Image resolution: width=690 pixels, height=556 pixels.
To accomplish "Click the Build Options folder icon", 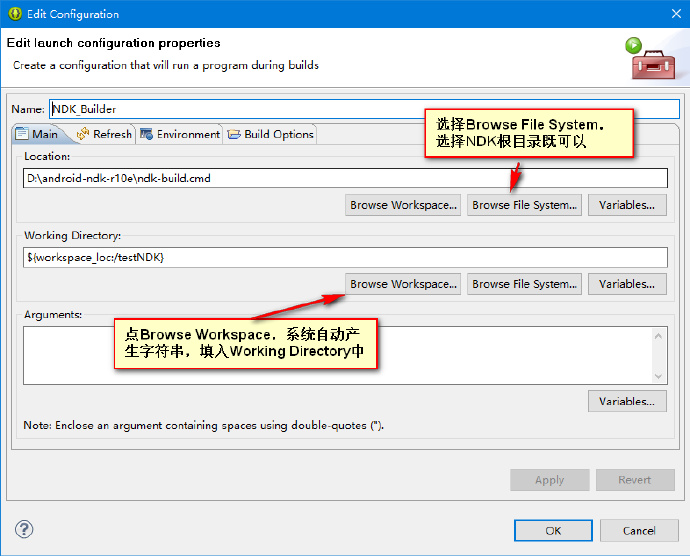I will [x=234, y=134].
